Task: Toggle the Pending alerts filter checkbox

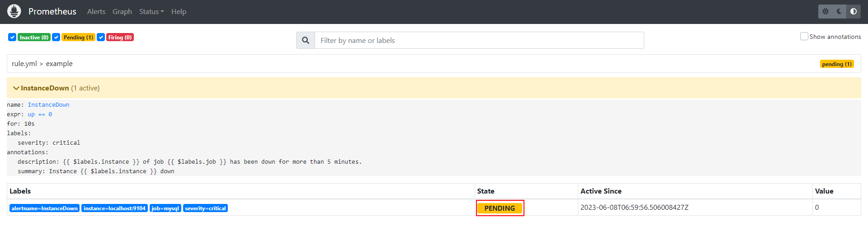Action: pyautogui.click(x=56, y=37)
